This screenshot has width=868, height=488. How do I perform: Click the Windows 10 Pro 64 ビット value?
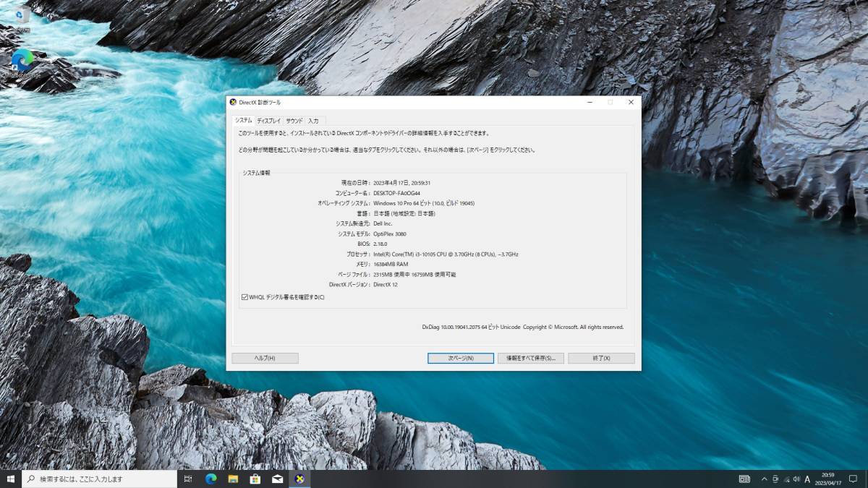click(x=424, y=203)
